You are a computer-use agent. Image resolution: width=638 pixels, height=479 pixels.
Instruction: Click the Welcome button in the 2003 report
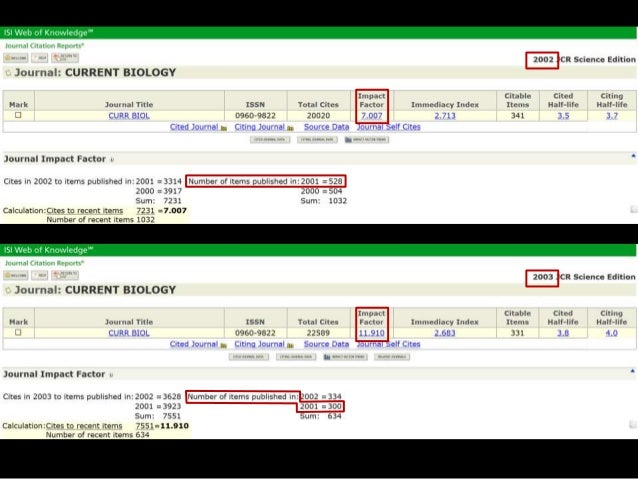16,275
